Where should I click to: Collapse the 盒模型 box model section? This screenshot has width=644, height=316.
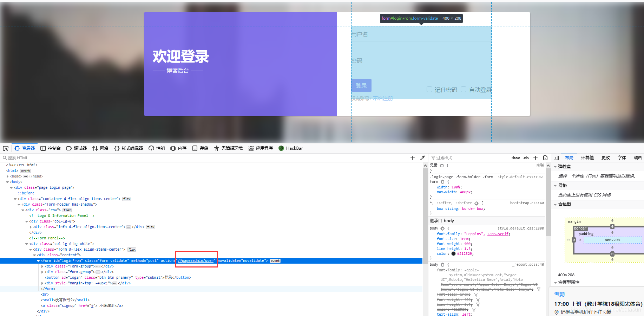[555, 205]
